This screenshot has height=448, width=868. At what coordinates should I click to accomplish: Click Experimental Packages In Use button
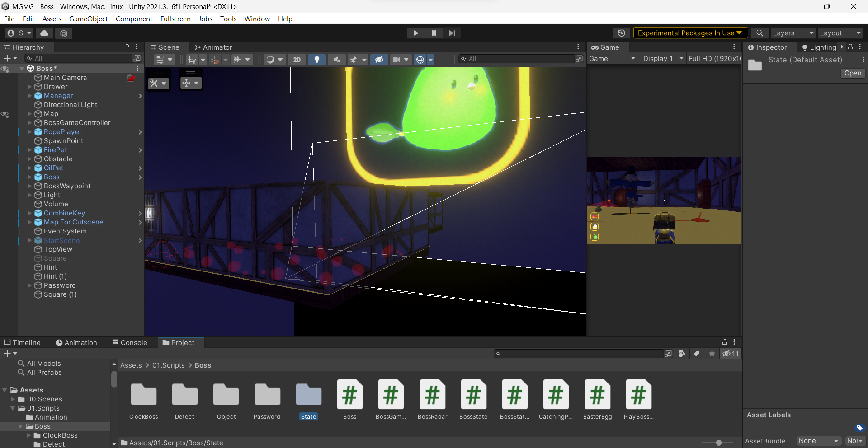tap(690, 33)
